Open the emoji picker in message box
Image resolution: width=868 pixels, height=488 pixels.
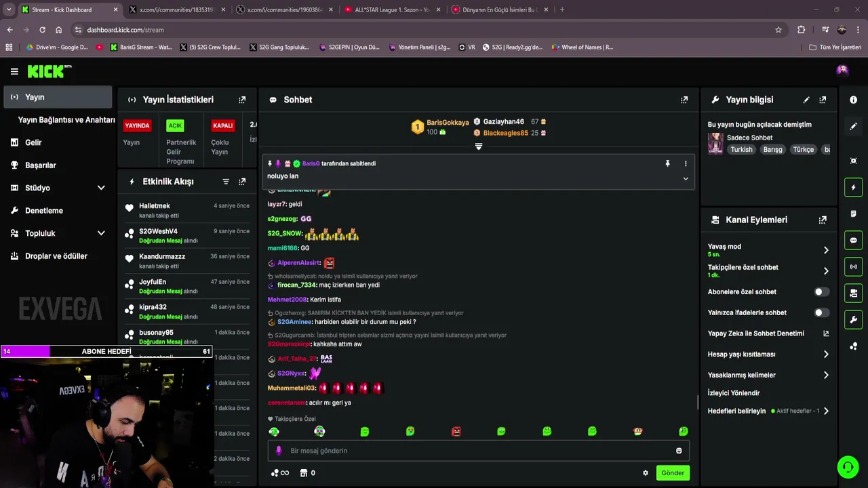[679, 451]
